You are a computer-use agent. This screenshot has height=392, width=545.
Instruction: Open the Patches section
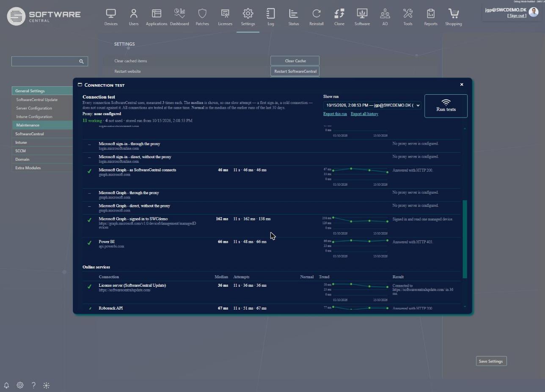pos(202,17)
